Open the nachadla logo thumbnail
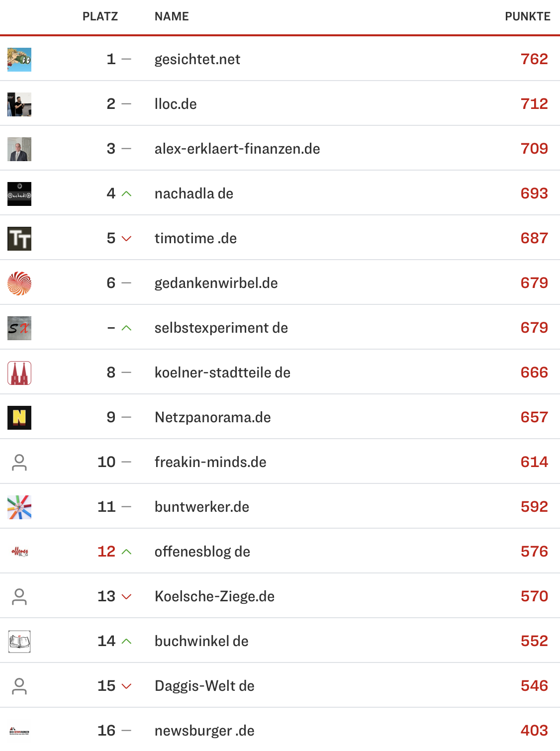 pyautogui.click(x=19, y=194)
